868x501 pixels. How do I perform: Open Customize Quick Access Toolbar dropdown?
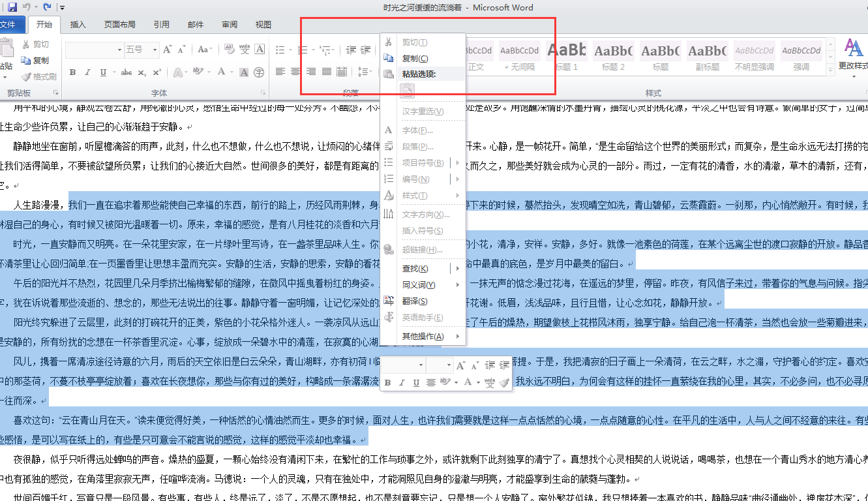click(x=62, y=7)
